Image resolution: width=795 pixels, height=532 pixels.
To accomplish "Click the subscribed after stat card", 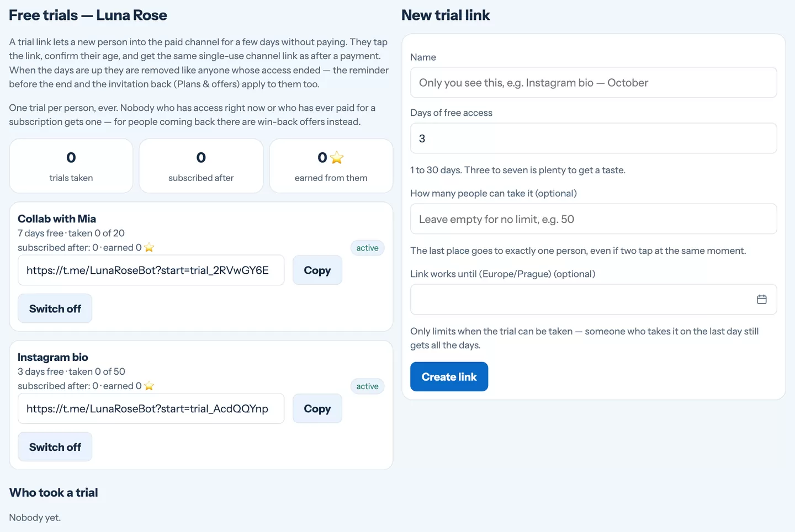I will coord(201,166).
